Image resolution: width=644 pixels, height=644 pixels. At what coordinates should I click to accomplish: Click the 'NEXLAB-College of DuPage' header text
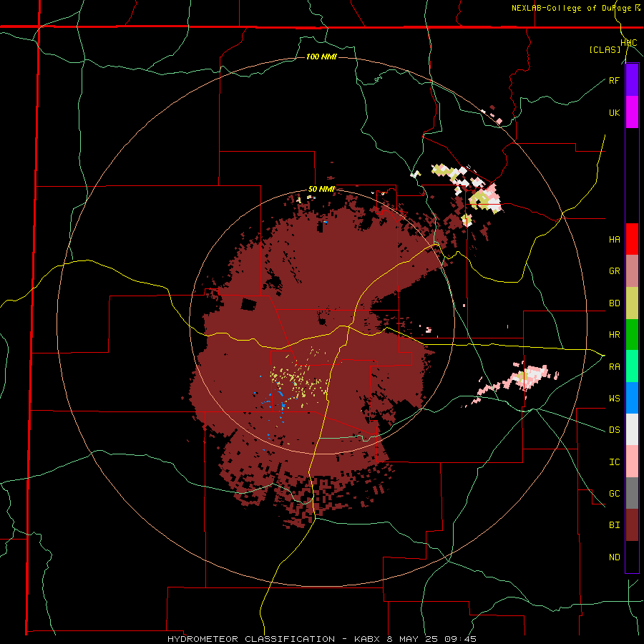tap(572, 8)
